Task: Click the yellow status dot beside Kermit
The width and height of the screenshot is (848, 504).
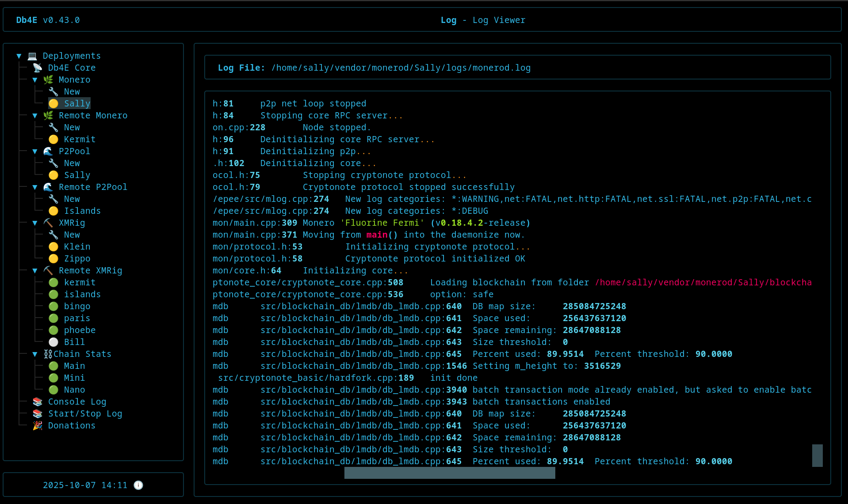Action: (53, 139)
